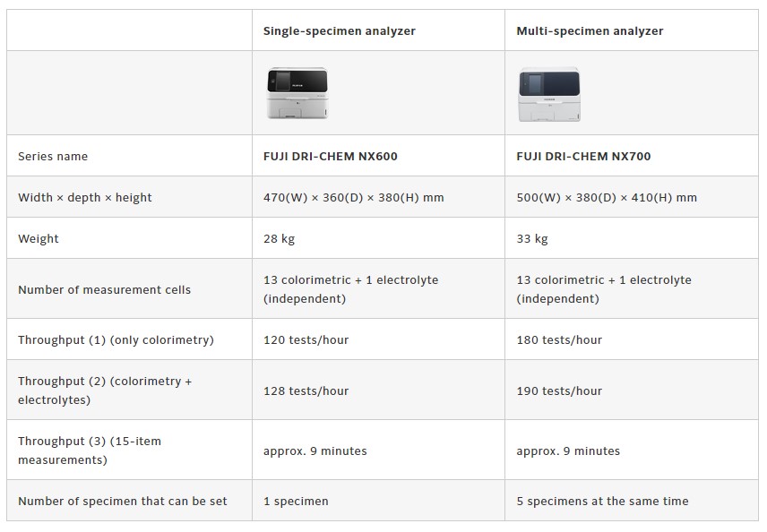
Task: Select the Multi-specimen analyzer column header
Action: coord(590,31)
